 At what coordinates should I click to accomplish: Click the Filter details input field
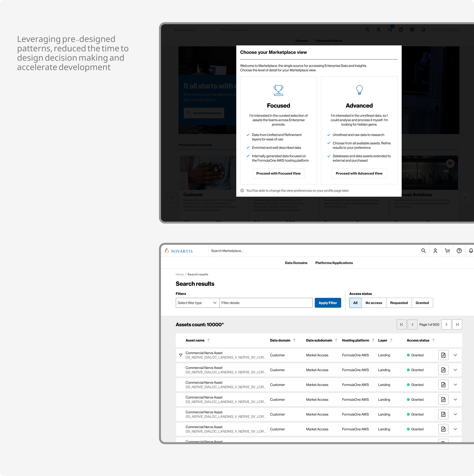266,303
